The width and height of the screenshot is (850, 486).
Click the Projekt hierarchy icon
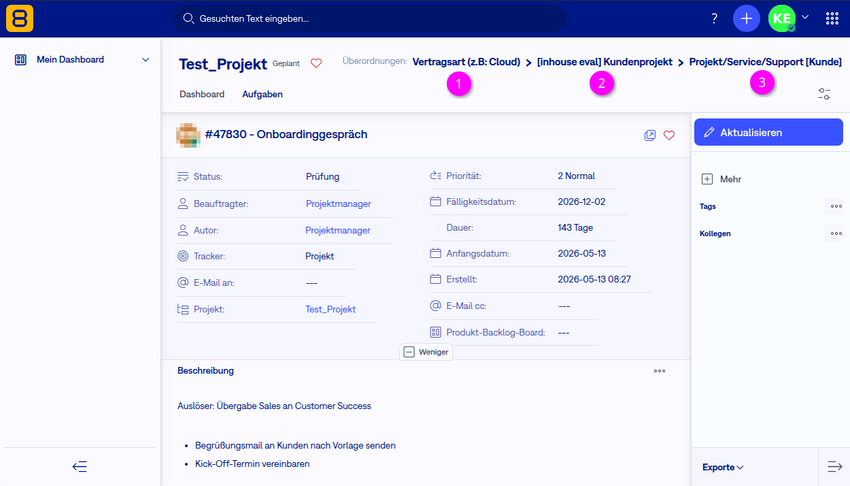[x=183, y=309]
